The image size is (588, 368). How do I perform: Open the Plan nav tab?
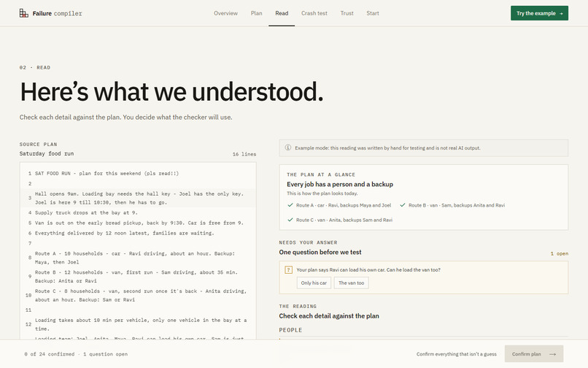(x=257, y=13)
